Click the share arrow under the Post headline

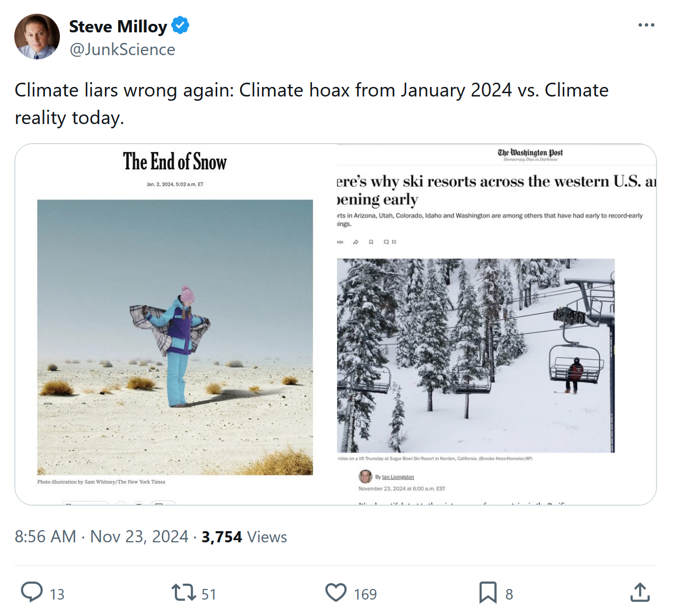click(x=356, y=242)
